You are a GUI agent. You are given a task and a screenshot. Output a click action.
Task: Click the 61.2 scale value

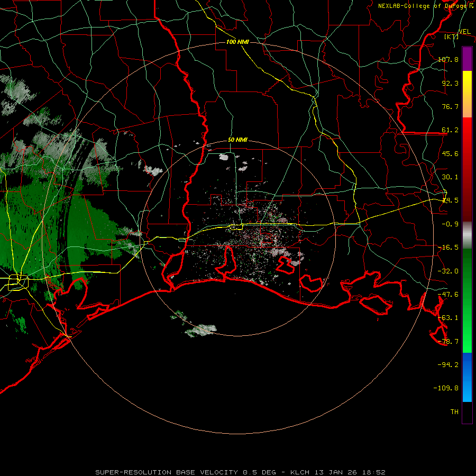tap(450, 130)
